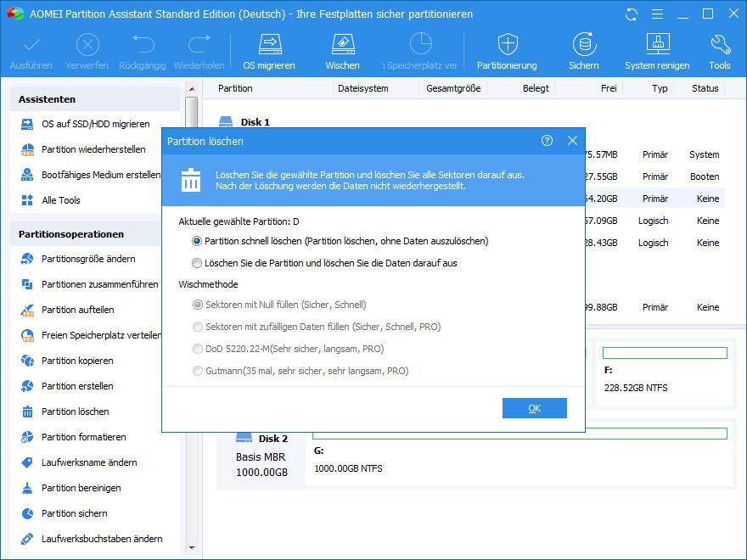This screenshot has height=560, width=747.
Task: Select the F: 228.52GB NTFS partition block
Action: coord(665,373)
